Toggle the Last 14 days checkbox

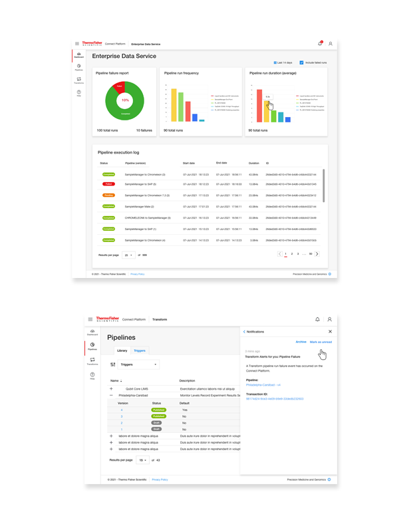(275, 63)
